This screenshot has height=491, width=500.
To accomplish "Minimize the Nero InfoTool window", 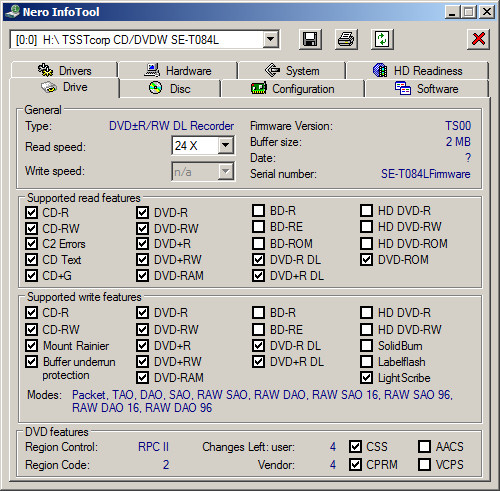I will coord(452,12).
